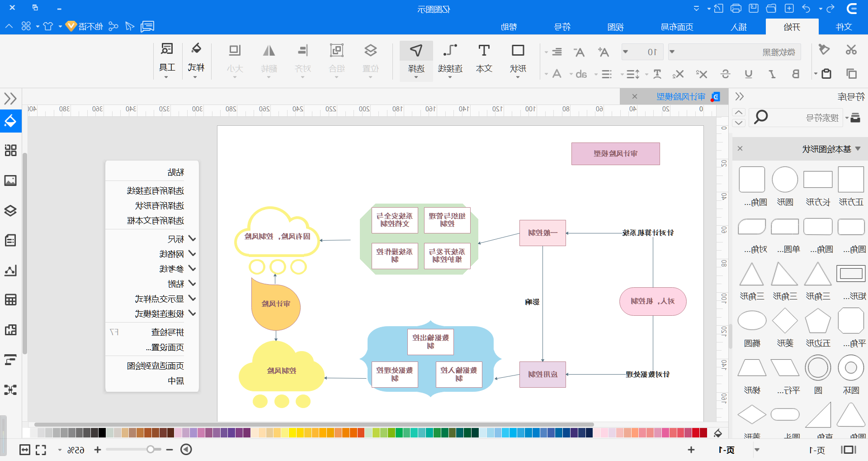Screen dimensions: 868x461
Task: Open the font size 10 dropdown
Action: (625, 52)
